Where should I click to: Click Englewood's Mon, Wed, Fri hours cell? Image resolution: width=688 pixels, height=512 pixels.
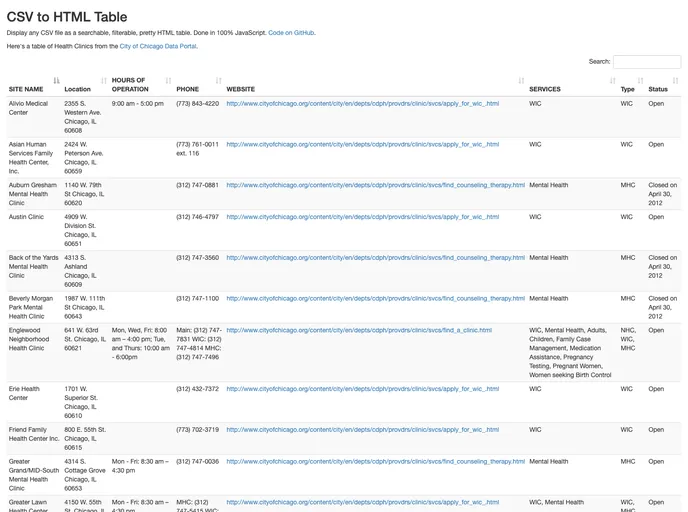(141, 344)
